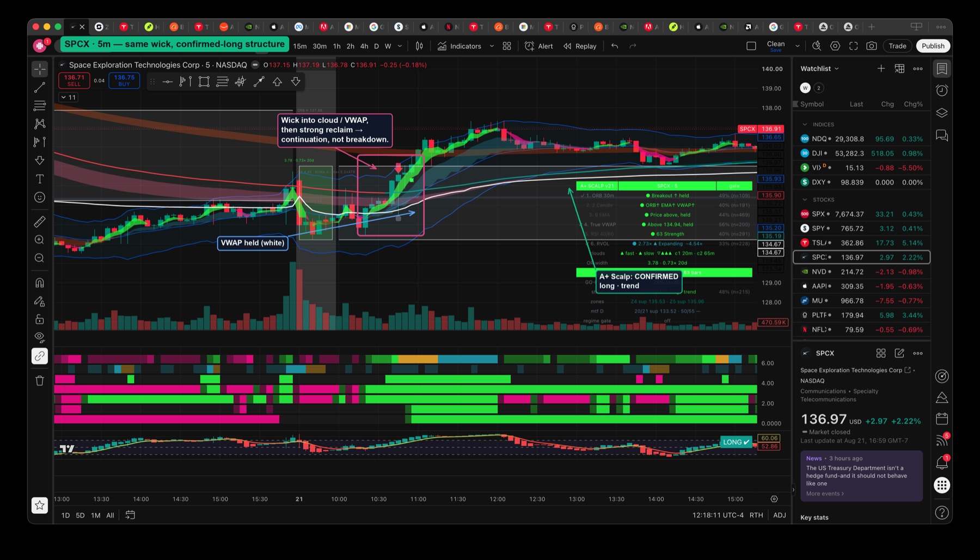Open the chart layout setup square
The image size is (980, 560).
point(751,46)
